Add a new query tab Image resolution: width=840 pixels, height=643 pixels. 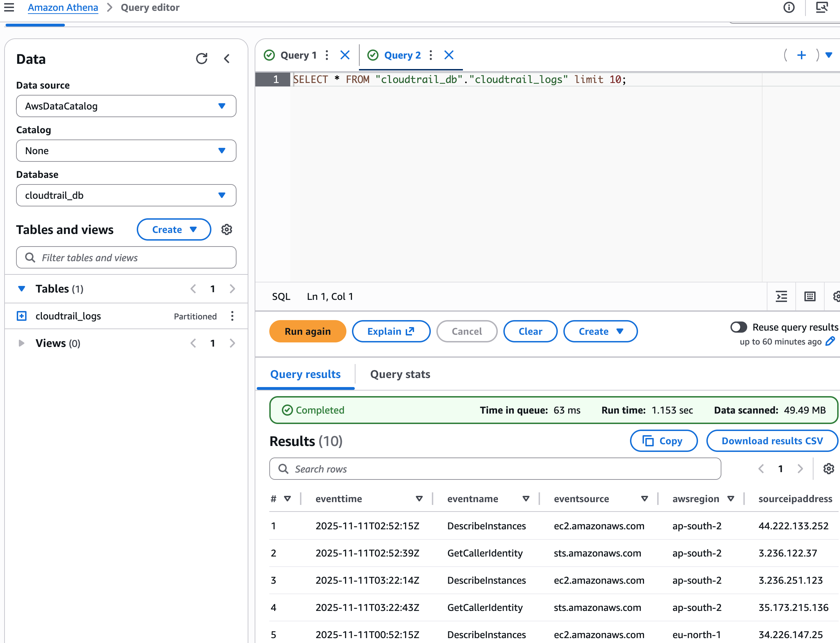click(x=801, y=55)
